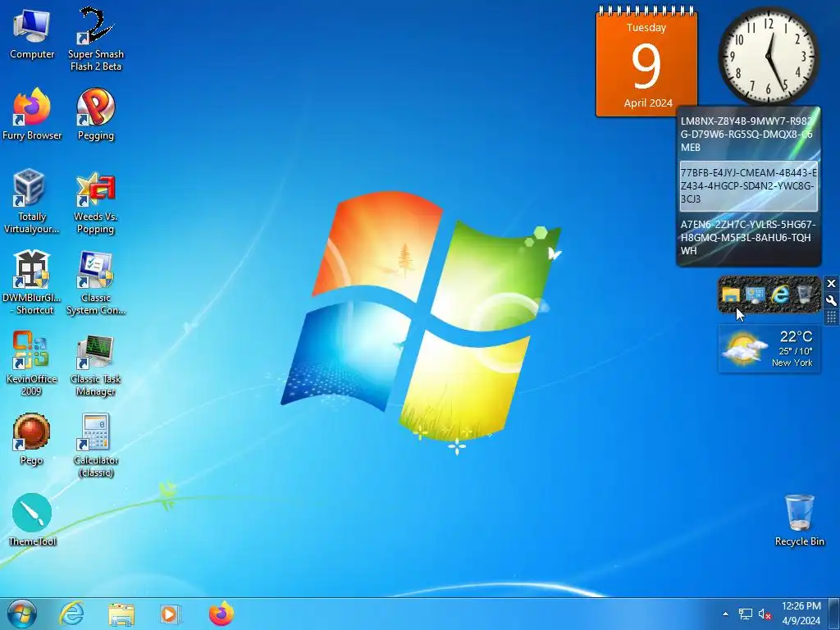Open the control panel icon in the launcher gadget
This screenshot has height=630, width=840.
point(755,294)
